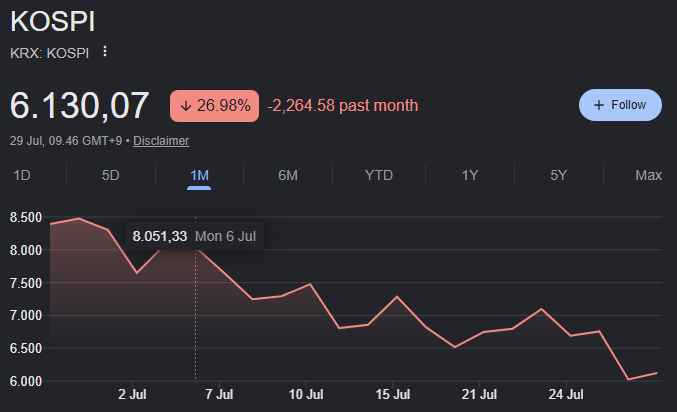Select the 1Y range tab
Image resolution: width=677 pixels, height=412 pixels.
click(470, 175)
